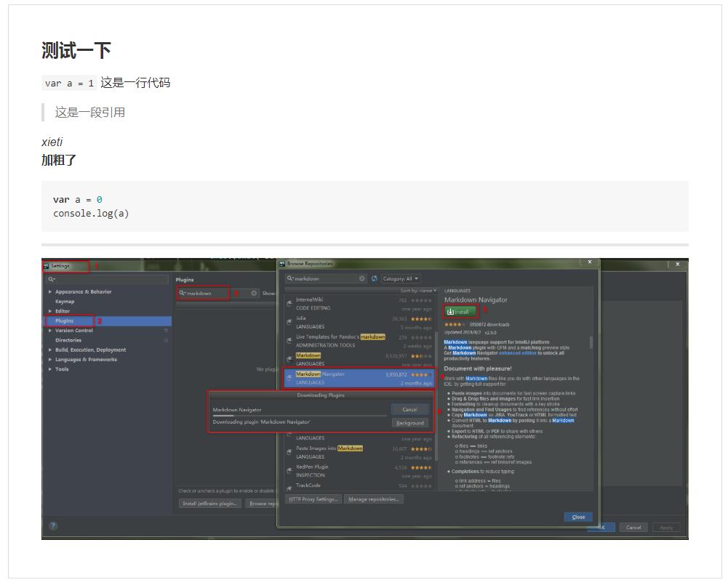This screenshot has height=585, width=728.
Task: Select Plugins in the settings tree
Action: coord(65,320)
